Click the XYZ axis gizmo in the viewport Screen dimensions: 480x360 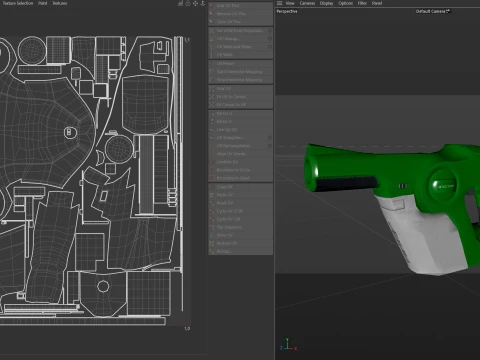288,344
